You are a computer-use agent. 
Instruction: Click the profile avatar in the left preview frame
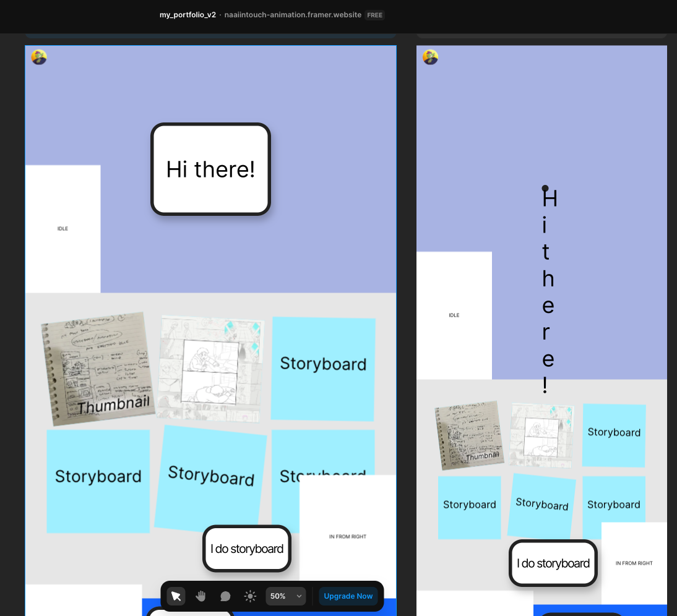click(38, 57)
